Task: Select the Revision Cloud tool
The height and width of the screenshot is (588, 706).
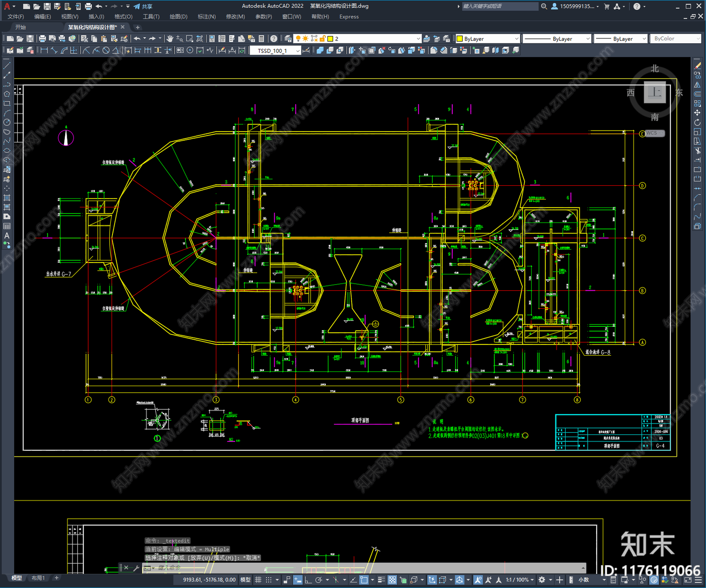Action: 7,132
